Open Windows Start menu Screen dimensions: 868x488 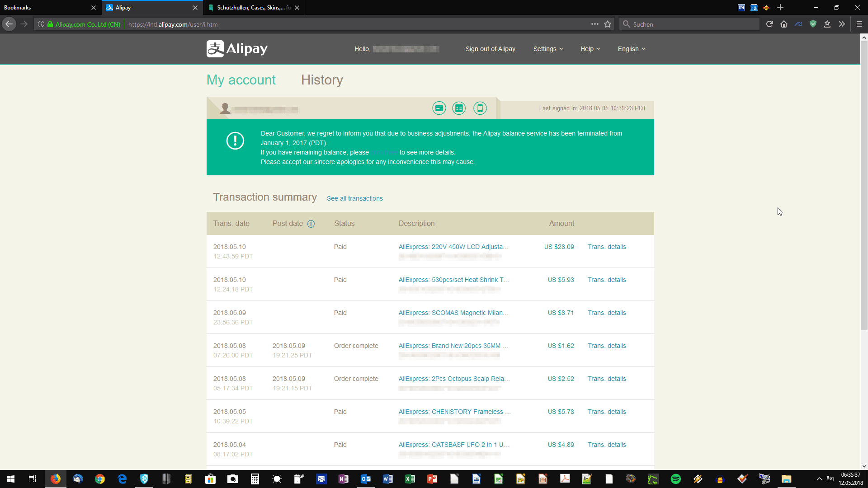click(x=11, y=479)
